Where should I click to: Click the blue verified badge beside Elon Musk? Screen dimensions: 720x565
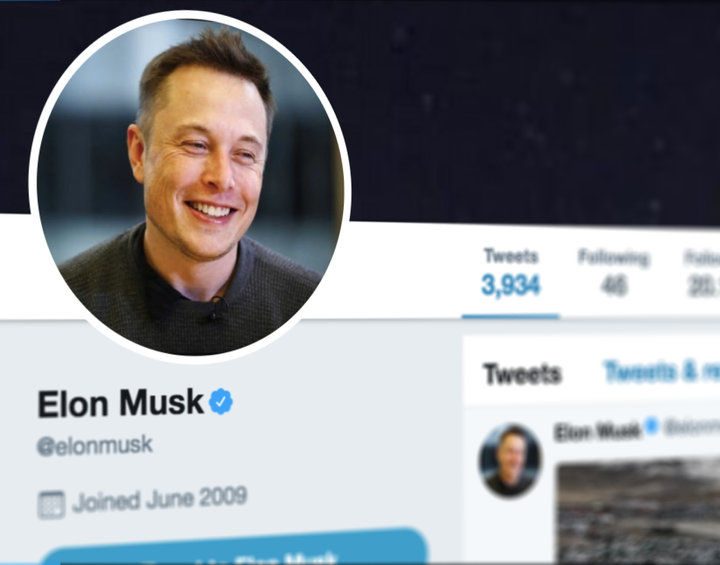tap(221, 401)
